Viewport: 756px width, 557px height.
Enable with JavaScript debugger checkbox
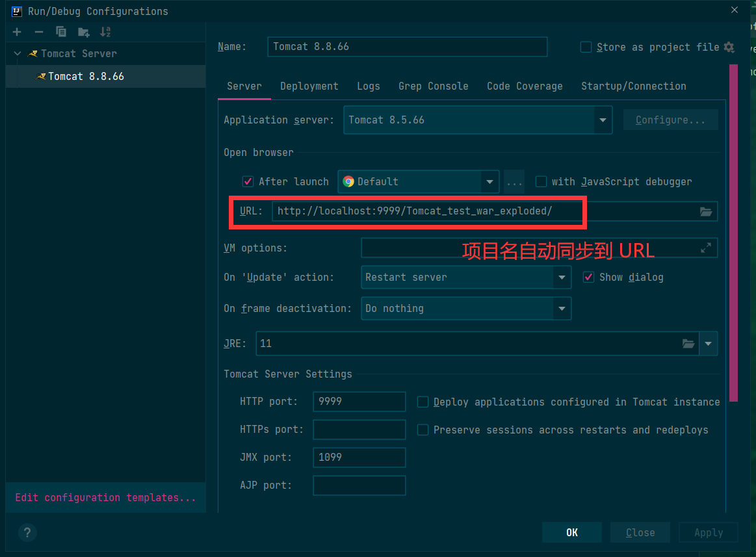541,182
